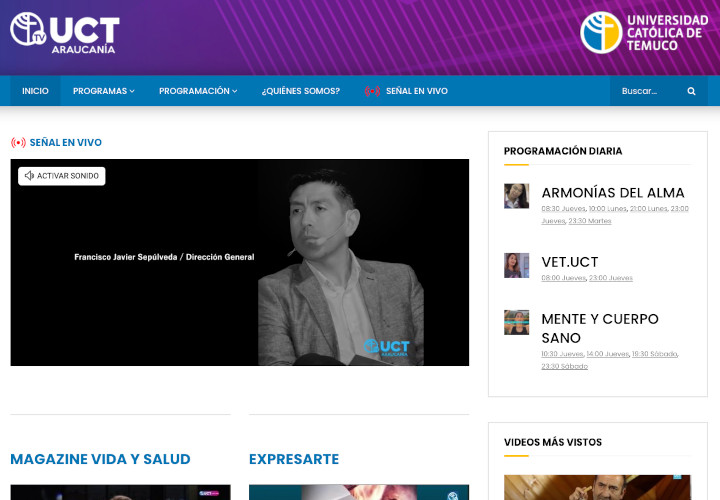Open the VET.UCT program link

click(x=570, y=262)
